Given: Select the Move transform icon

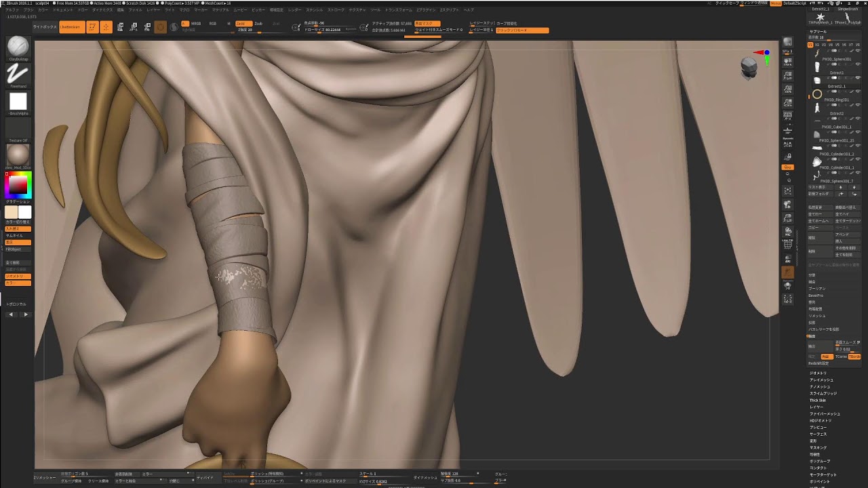Looking at the screenshot, I should [x=120, y=27].
